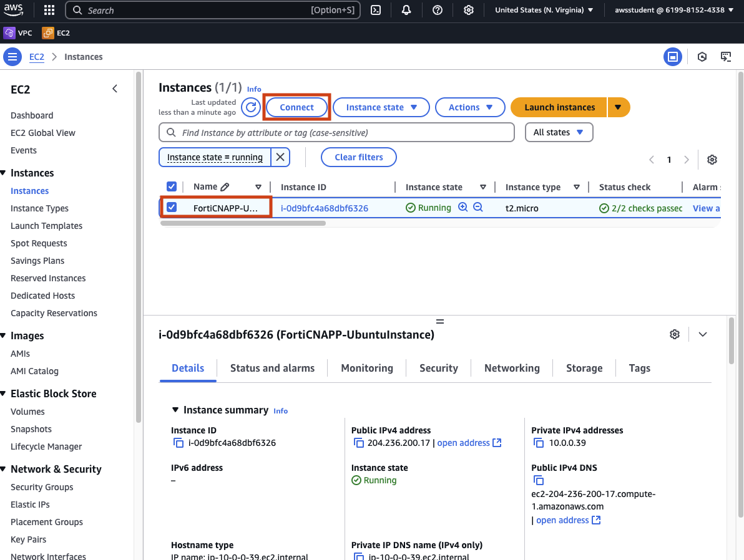The image size is (744, 560).
Task: Open Volumes in the sidebar
Action: [27, 412]
